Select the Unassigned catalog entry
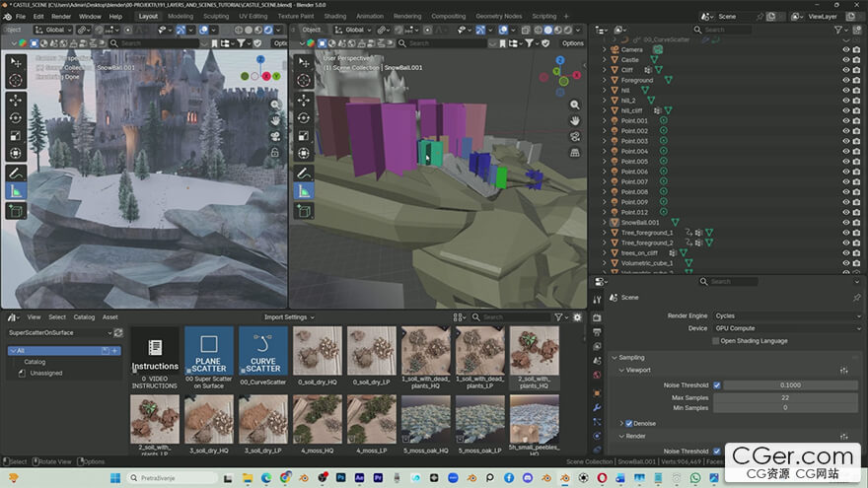Viewport: 868px width, 488px height. (x=45, y=373)
